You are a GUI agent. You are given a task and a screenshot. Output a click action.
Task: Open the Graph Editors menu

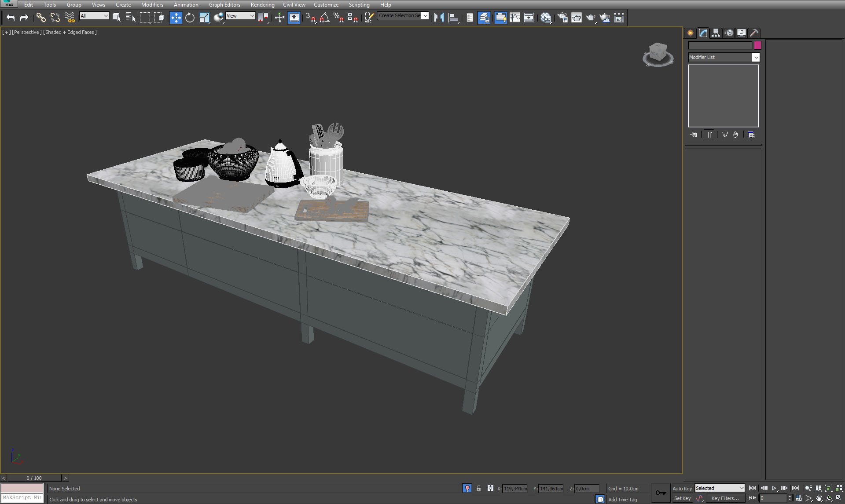pos(224,5)
